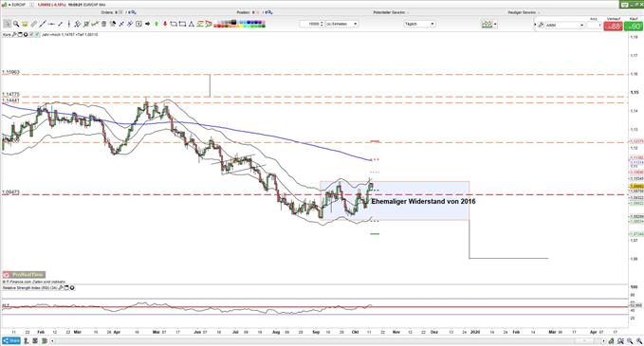Select the diagonal trend line tool

(43, 24)
